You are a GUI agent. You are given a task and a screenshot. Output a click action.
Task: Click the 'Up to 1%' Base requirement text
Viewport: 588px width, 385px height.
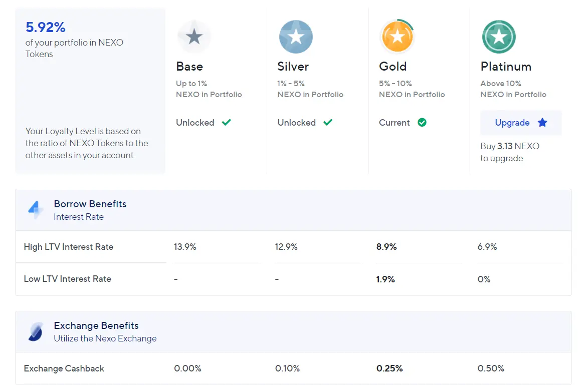point(191,84)
